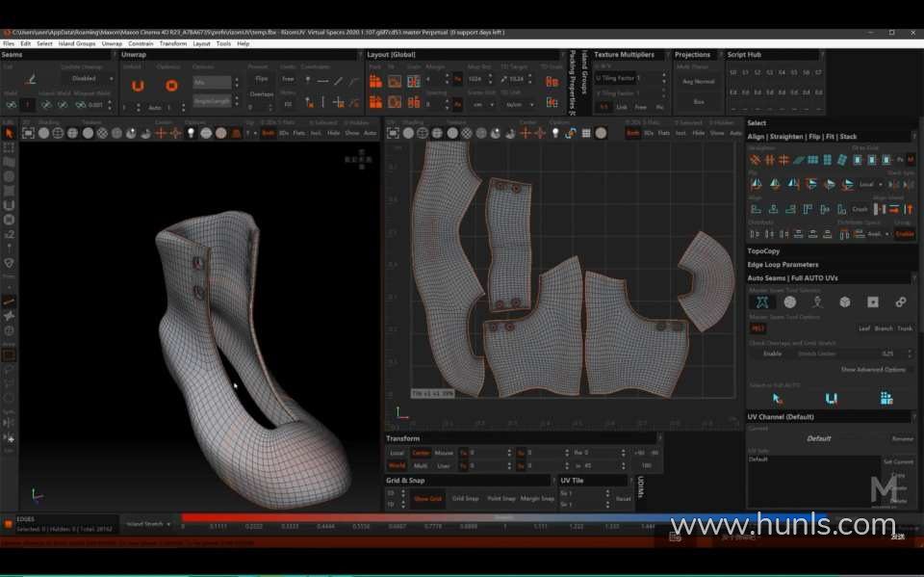924x577 pixels.
Task: Toggle Grid Snap option
Action: tap(465, 498)
